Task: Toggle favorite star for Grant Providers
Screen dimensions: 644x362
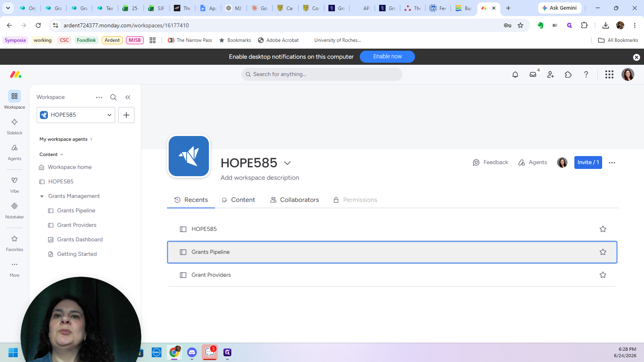Action: pos(603,275)
